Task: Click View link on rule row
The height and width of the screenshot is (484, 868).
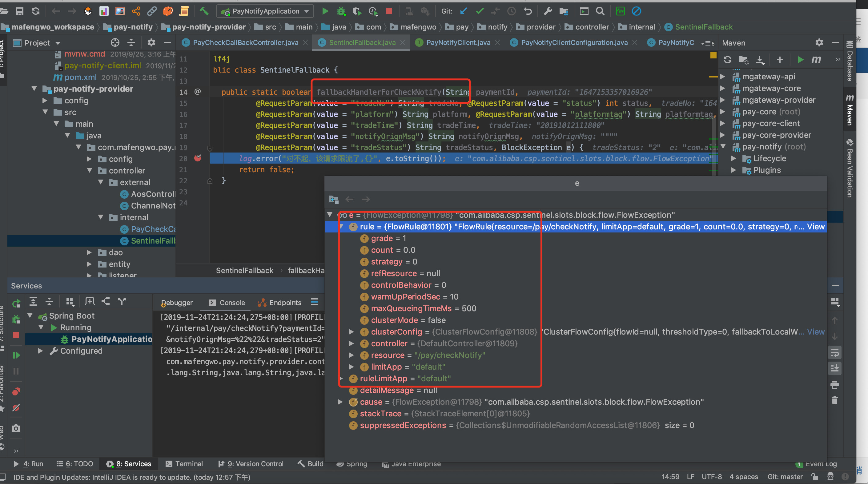Action: coord(815,227)
